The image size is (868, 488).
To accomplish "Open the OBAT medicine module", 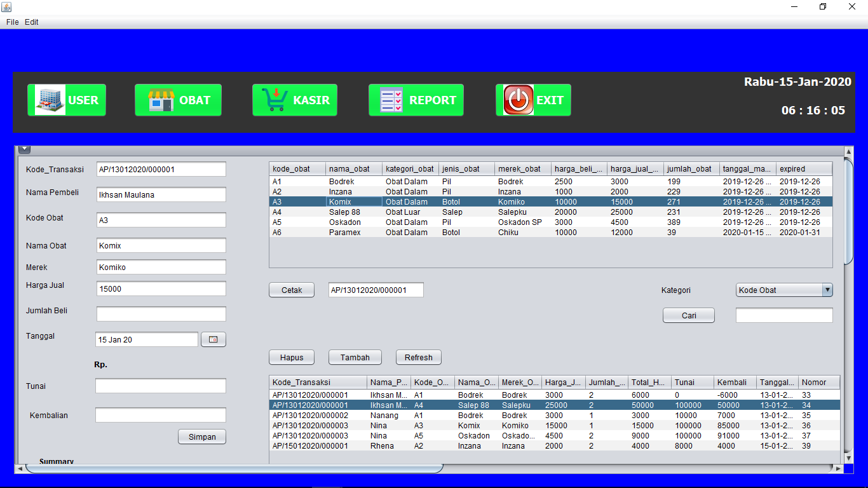I will [178, 100].
